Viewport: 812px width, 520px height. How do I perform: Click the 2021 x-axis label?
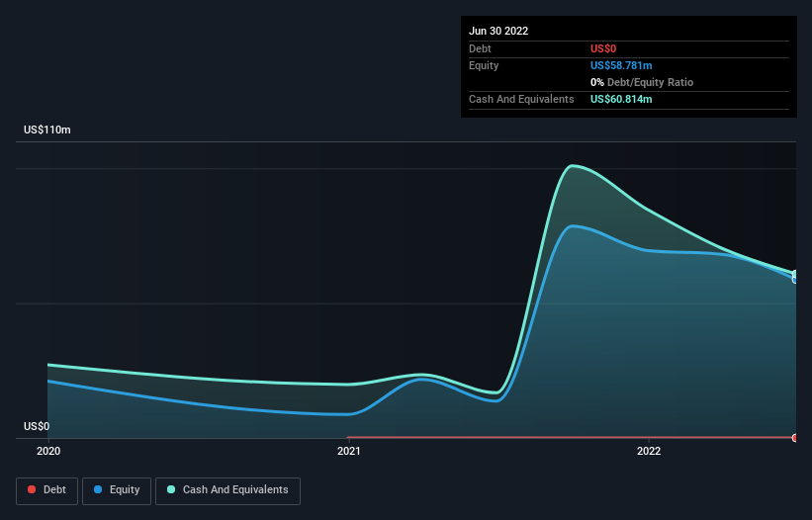349,451
